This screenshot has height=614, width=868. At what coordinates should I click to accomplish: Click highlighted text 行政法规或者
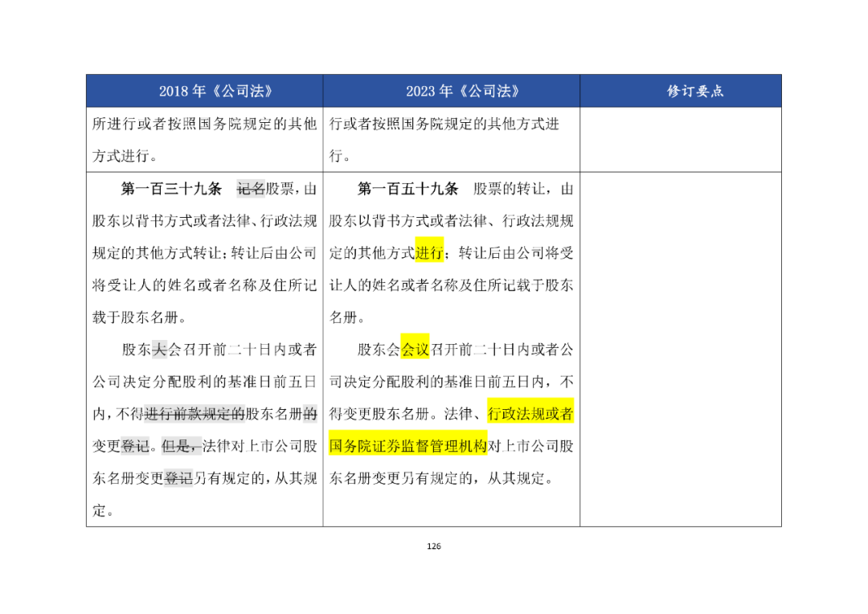point(530,414)
